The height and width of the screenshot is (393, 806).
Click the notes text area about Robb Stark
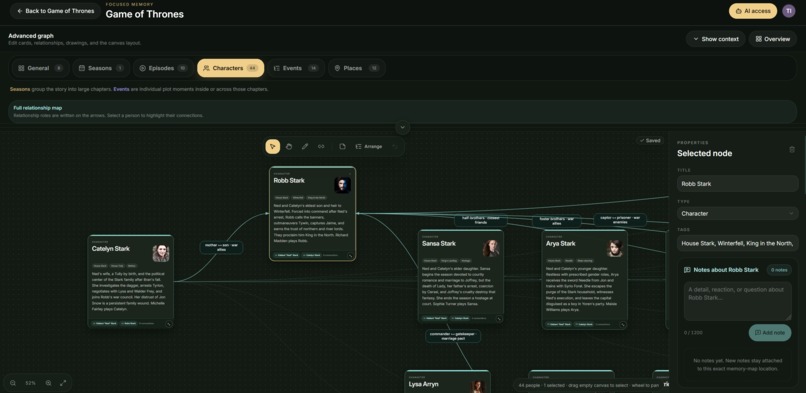tap(738, 301)
